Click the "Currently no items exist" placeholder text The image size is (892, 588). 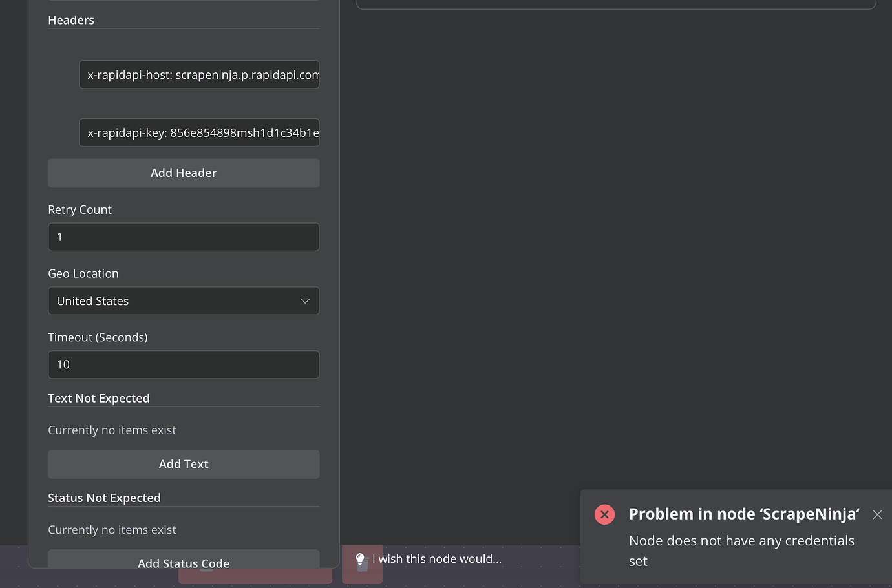[x=112, y=430]
